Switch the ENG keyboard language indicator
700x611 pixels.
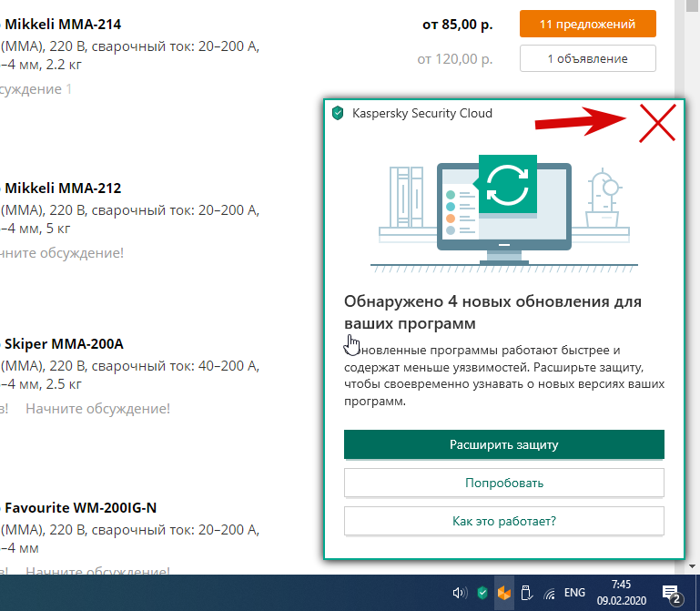pyautogui.click(x=574, y=593)
